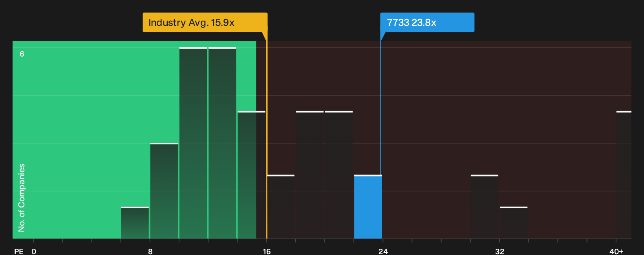Select the 40+ bar at right edge

624,175
